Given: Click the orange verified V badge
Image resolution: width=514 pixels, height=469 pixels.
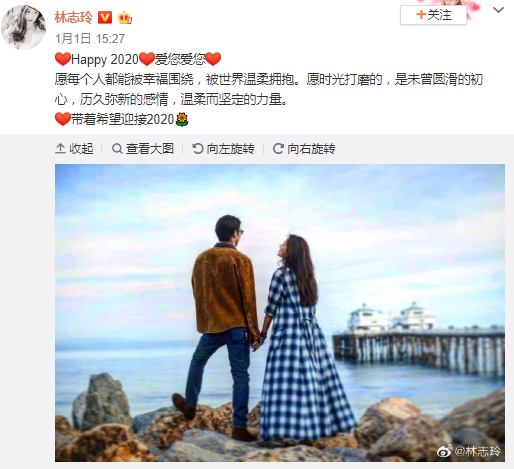Looking at the screenshot, I should pyautogui.click(x=105, y=17).
